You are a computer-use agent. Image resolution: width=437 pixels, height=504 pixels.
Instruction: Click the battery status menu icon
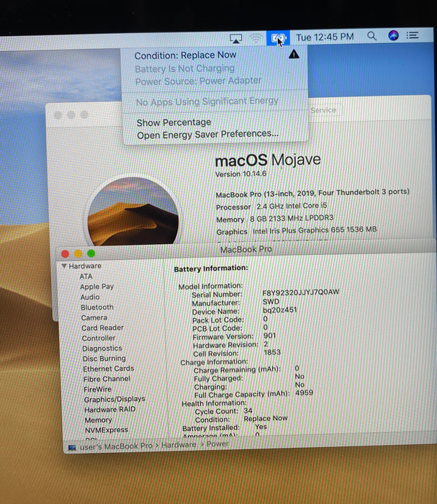point(279,39)
